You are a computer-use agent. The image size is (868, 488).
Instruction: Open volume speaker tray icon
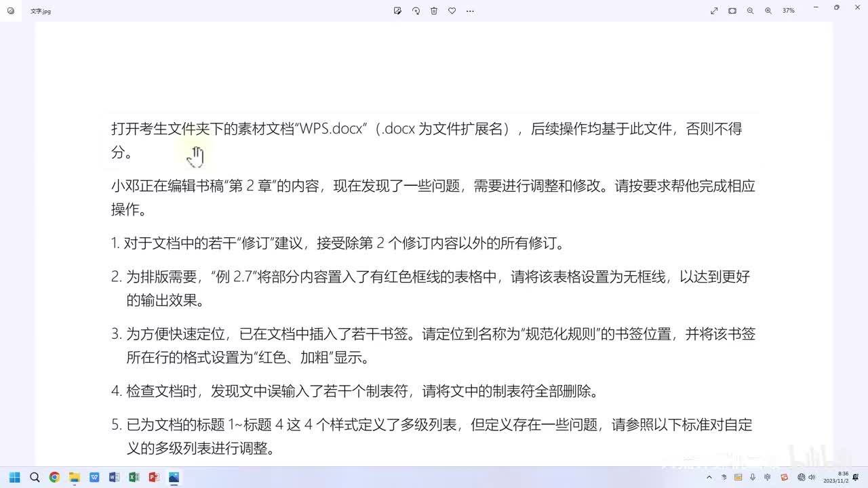[812, 477]
